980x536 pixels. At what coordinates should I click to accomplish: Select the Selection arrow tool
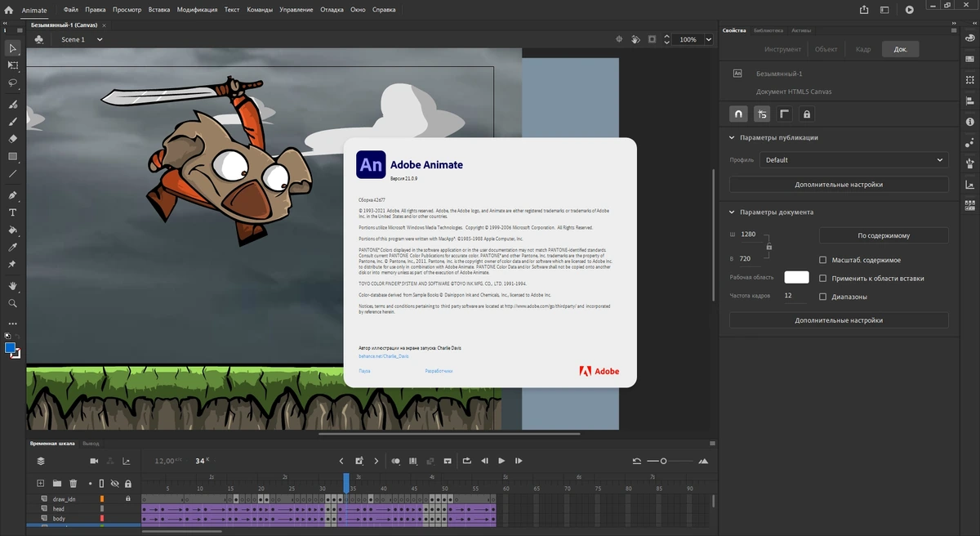click(12, 48)
